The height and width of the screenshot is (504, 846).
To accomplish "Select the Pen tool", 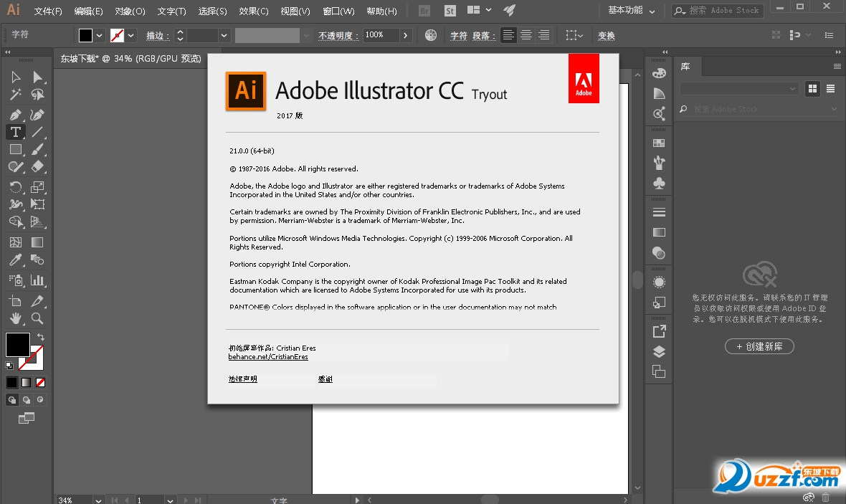I will point(14,114).
